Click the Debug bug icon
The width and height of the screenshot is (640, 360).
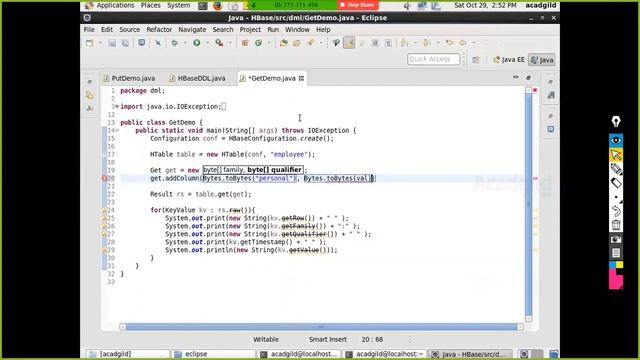tap(174, 43)
